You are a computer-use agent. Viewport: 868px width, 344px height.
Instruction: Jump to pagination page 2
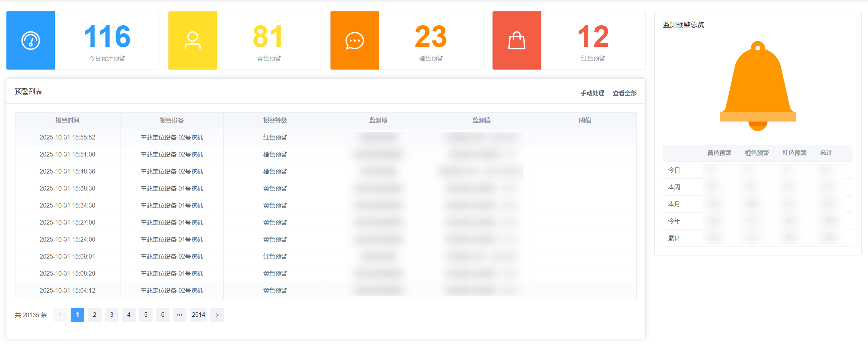click(x=94, y=315)
